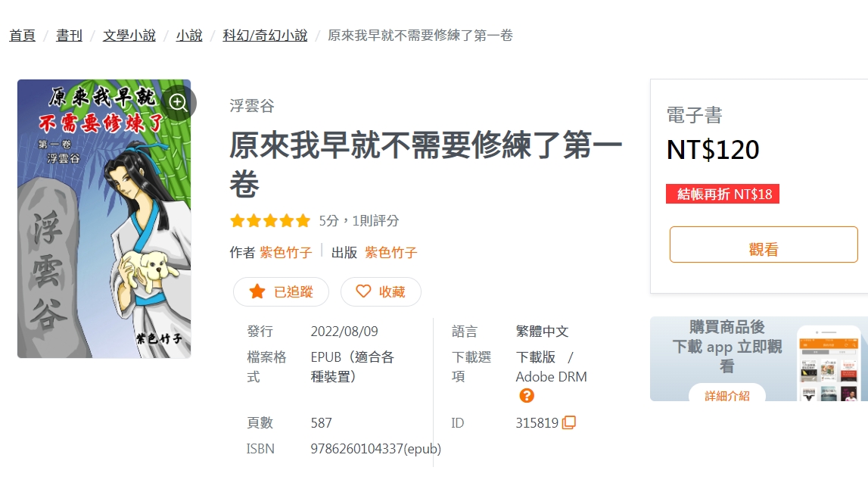The image size is (868, 492).
Task: Open the 詳細介紹 app details button
Action: pyautogui.click(x=726, y=394)
